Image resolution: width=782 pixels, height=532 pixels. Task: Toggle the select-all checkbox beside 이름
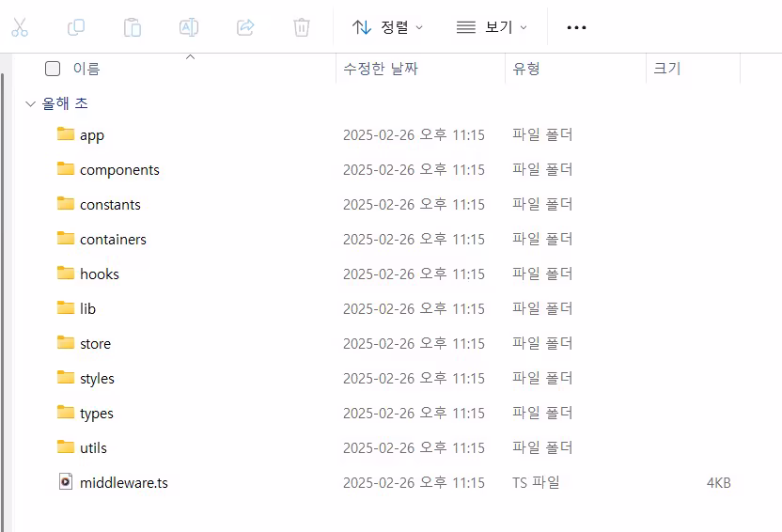coord(53,69)
